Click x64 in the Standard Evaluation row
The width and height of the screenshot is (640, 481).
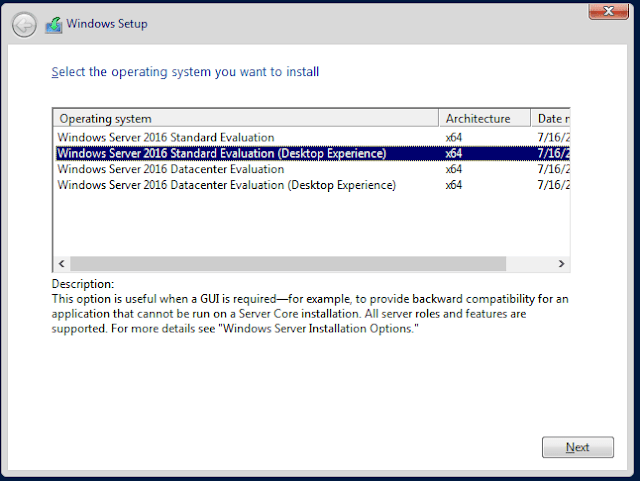click(x=454, y=137)
